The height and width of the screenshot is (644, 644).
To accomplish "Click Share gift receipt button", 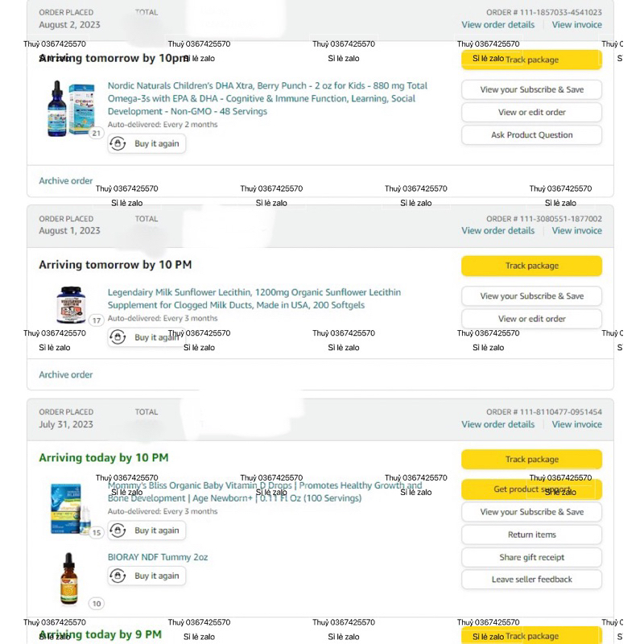I will click(531, 557).
